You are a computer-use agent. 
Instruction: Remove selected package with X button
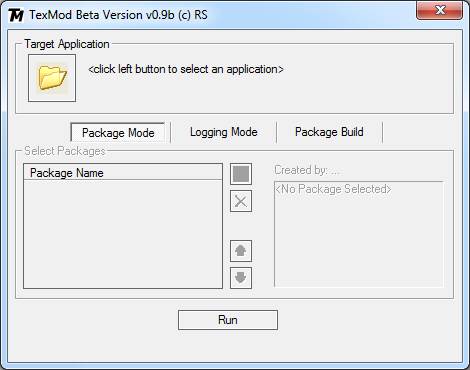241,201
